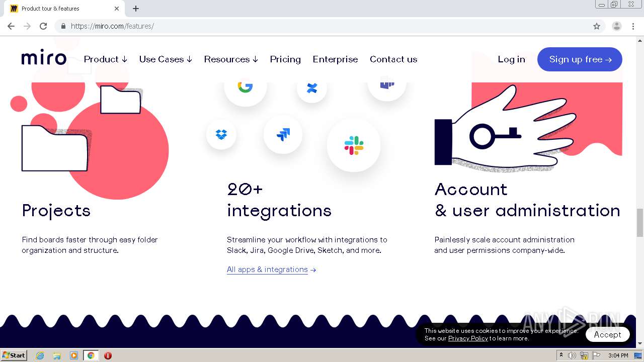Expand the Product dropdown menu
644x362 pixels.
(106, 59)
